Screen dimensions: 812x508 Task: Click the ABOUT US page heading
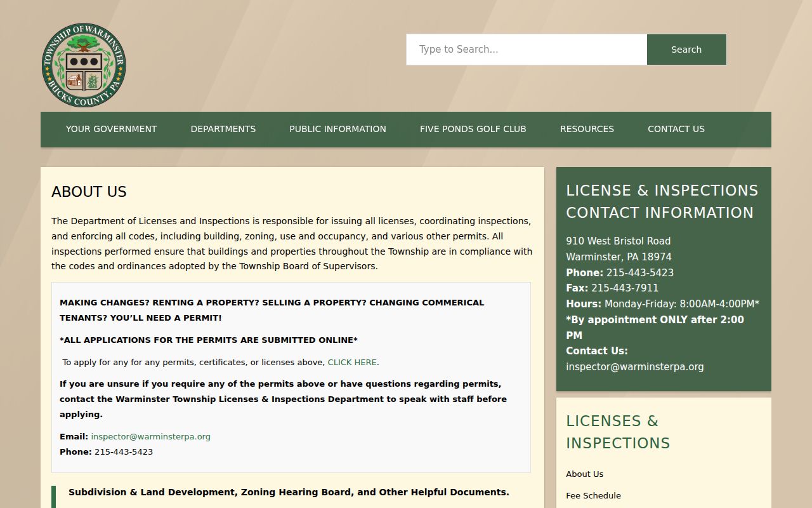click(89, 192)
